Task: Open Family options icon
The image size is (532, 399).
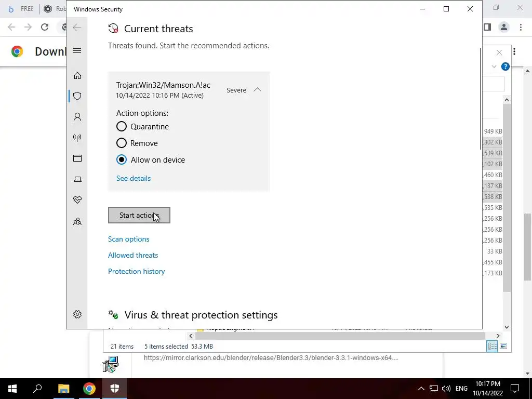Action: 77,221
